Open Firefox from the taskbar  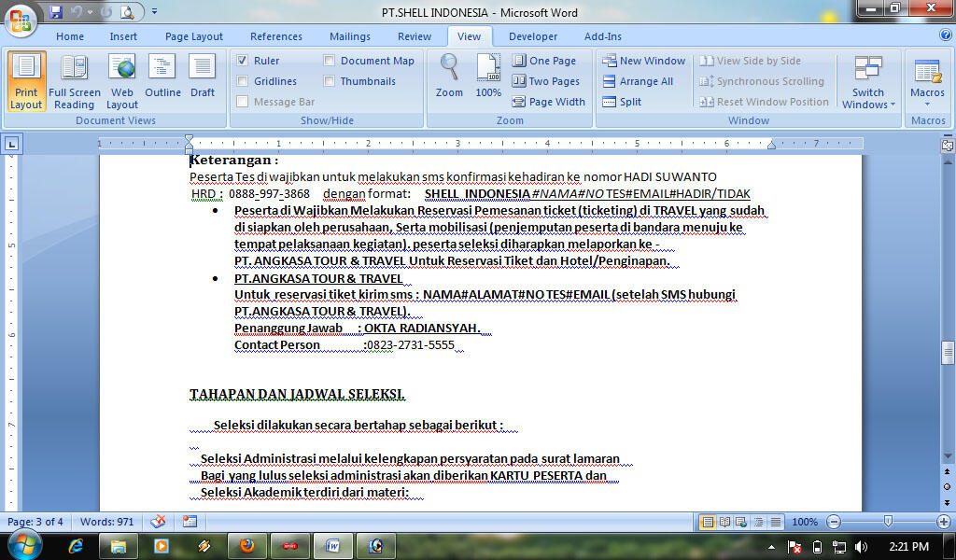pyautogui.click(x=246, y=546)
